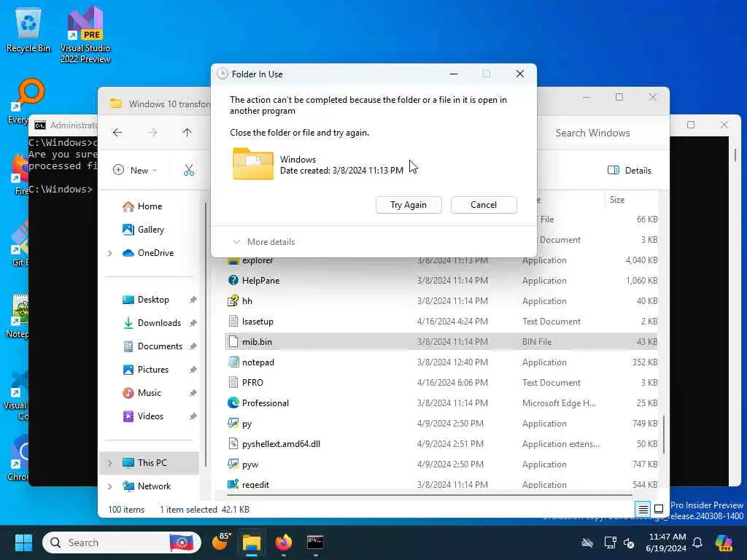Click the Windows folder icon in dialog
Viewport: 747px width, 560px height.
(x=253, y=164)
